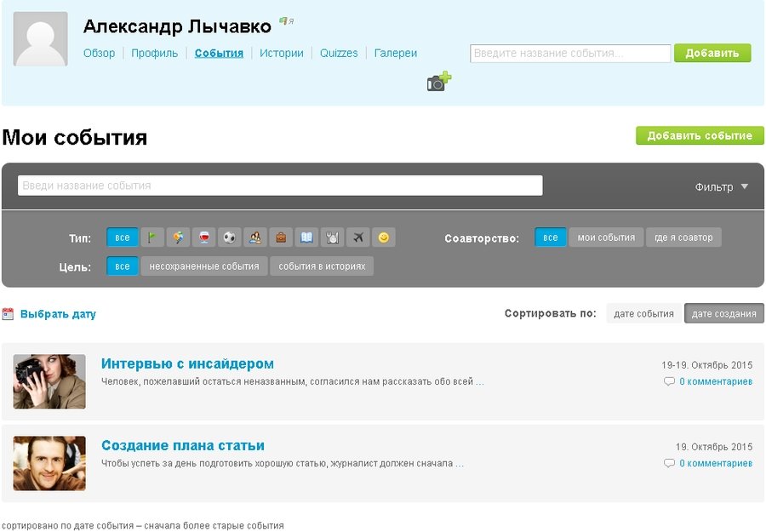Toggle the 'где я соавтор' filter

683,237
